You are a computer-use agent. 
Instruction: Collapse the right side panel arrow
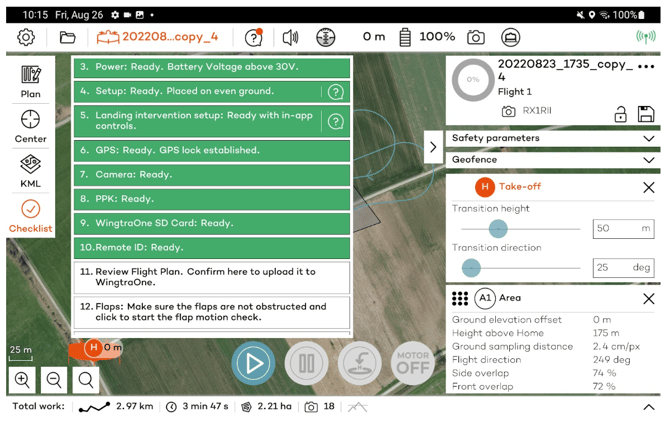[433, 147]
